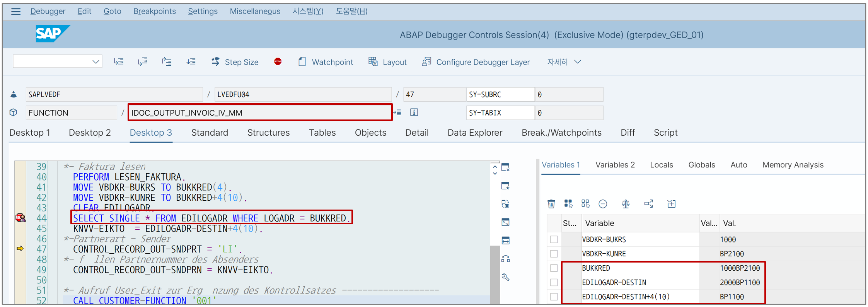Click the source editor vertical scrollbar
The image size is (868, 307).
(495, 275)
